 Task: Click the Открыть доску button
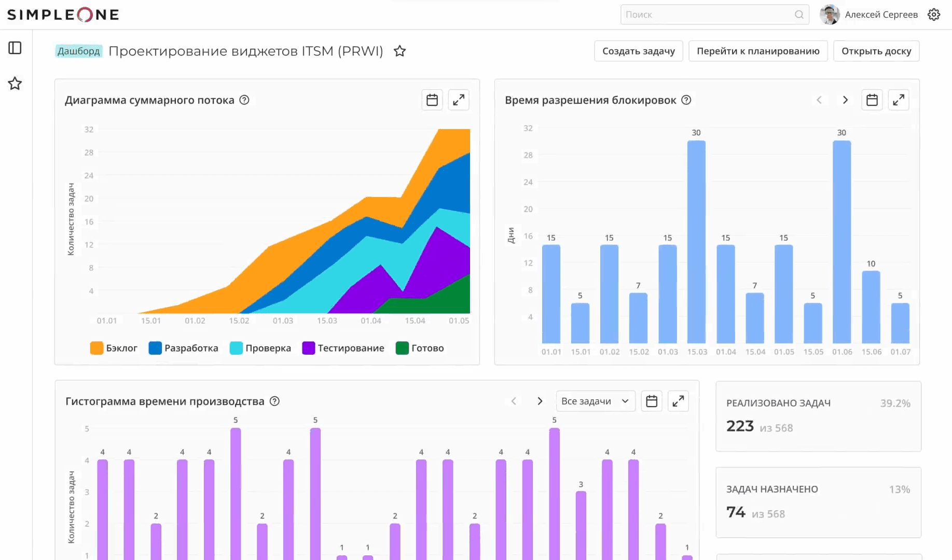point(876,51)
